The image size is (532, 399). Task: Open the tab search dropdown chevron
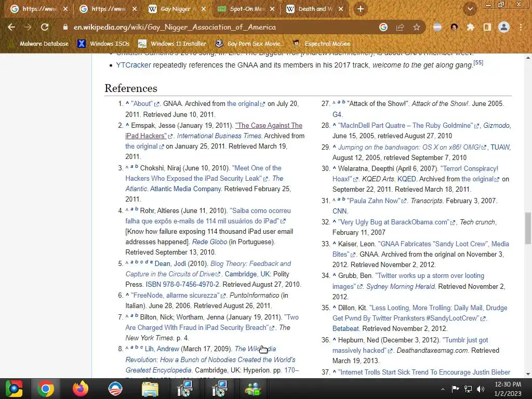point(470,9)
